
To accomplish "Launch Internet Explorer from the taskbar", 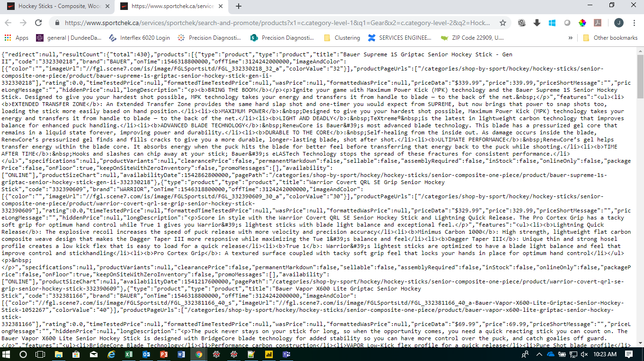I will 111,354.
